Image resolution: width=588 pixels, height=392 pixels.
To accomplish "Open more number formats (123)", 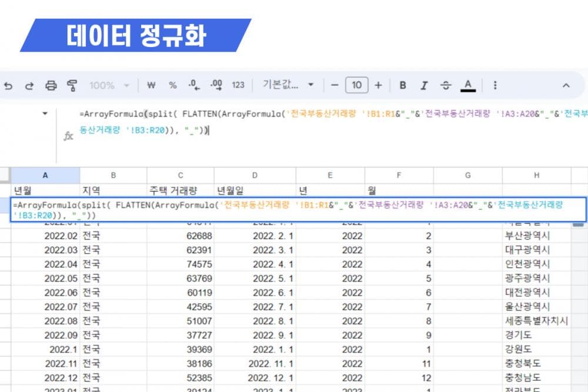I will pyautogui.click(x=238, y=85).
